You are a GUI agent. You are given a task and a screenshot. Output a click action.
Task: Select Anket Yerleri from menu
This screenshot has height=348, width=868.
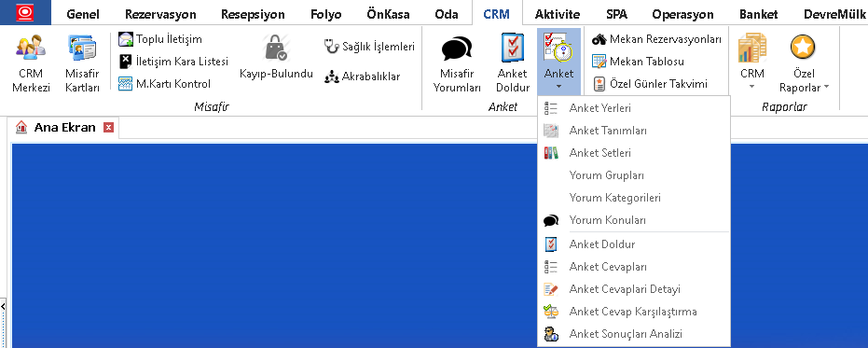(x=634, y=108)
